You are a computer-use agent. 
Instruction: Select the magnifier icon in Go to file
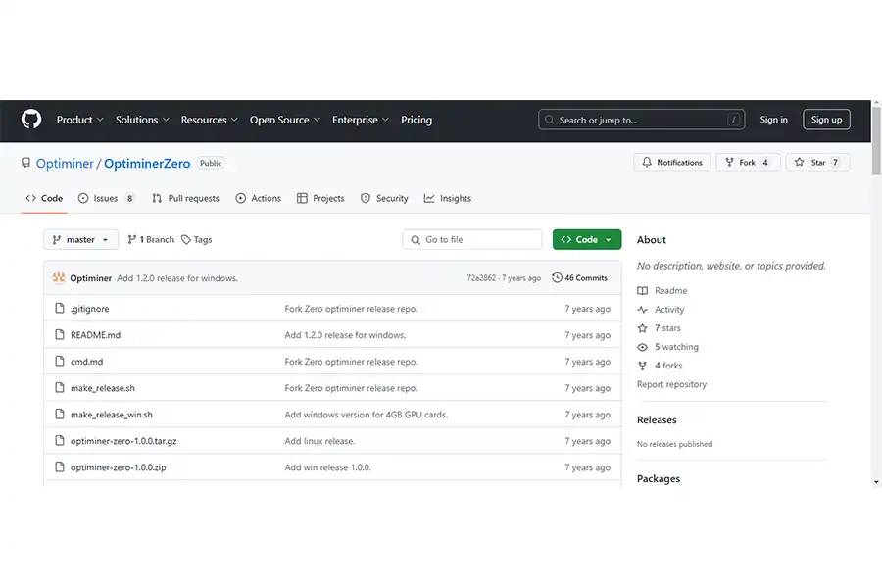[416, 240]
